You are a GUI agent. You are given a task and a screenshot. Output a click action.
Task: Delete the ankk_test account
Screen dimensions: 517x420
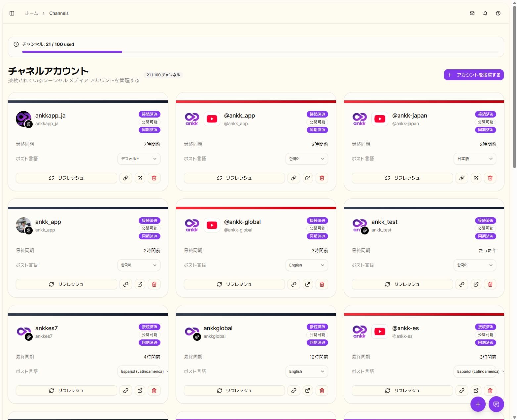pos(490,284)
